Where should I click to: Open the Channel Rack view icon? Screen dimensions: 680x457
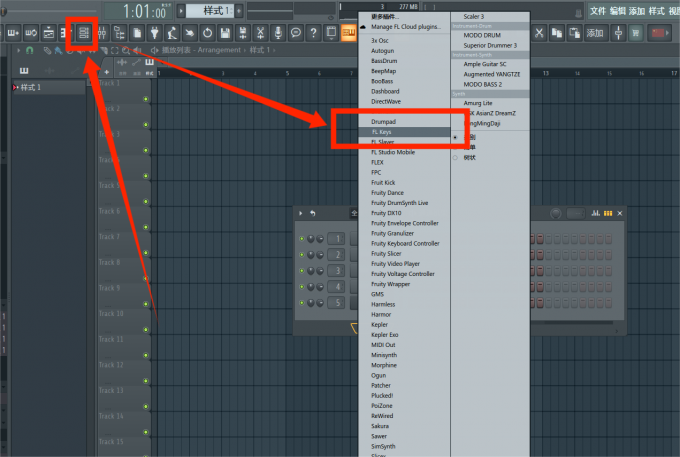coord(84,33)
